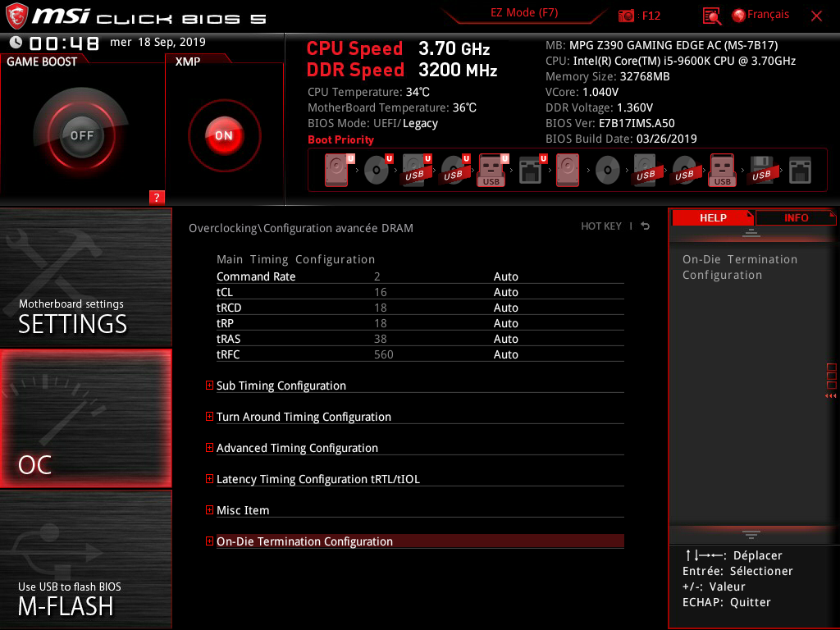840x630 pixels.
Task: Edit the tRFC Auto value
Action: 505,354
